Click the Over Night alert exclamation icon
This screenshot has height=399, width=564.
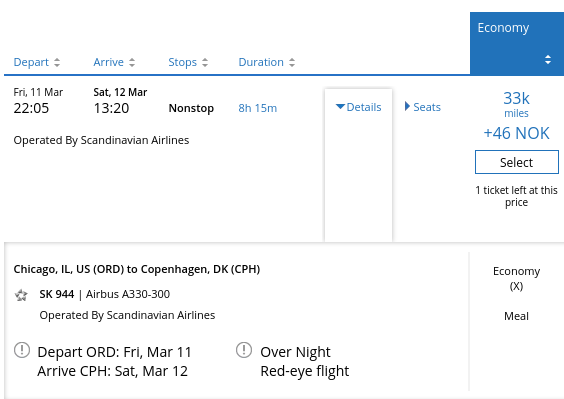tap(244, 350)
